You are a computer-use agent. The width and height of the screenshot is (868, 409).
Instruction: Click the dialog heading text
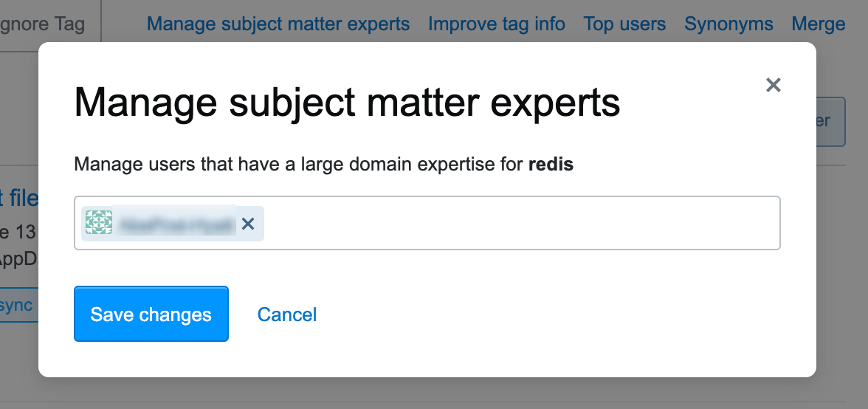coord(347,103)
